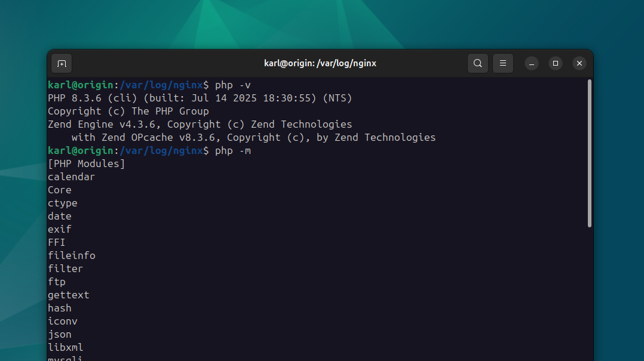This screenshot has width=644, height=361.
Task: Click the 'exif' module line
Action: tap(60, 229)
